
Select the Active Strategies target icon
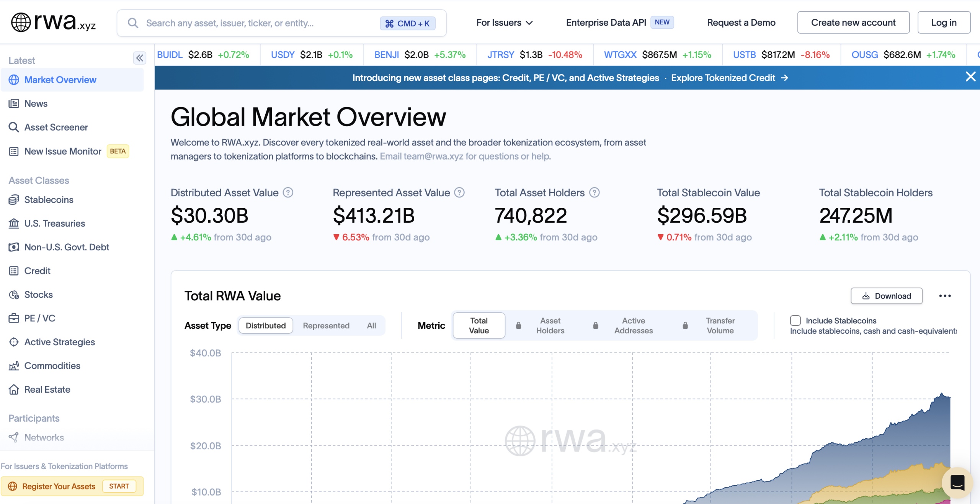click(14, 342)
